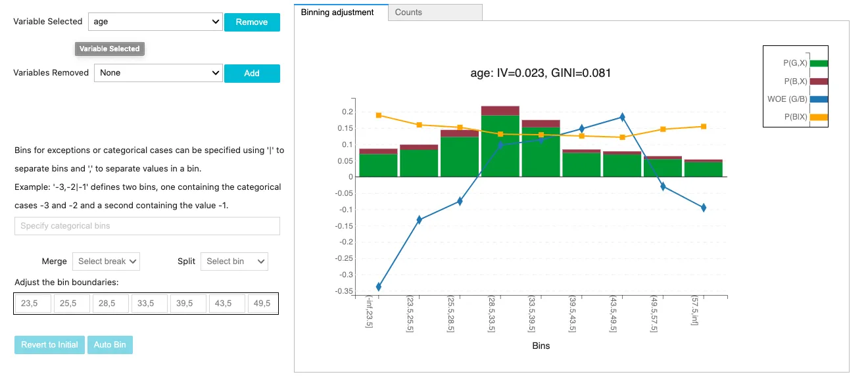Image resolution: width=868 pixels, height=387 pixels.
Task: Click the orange square marker for bin (57.5,inf]
Action: [x=704, y=127]
